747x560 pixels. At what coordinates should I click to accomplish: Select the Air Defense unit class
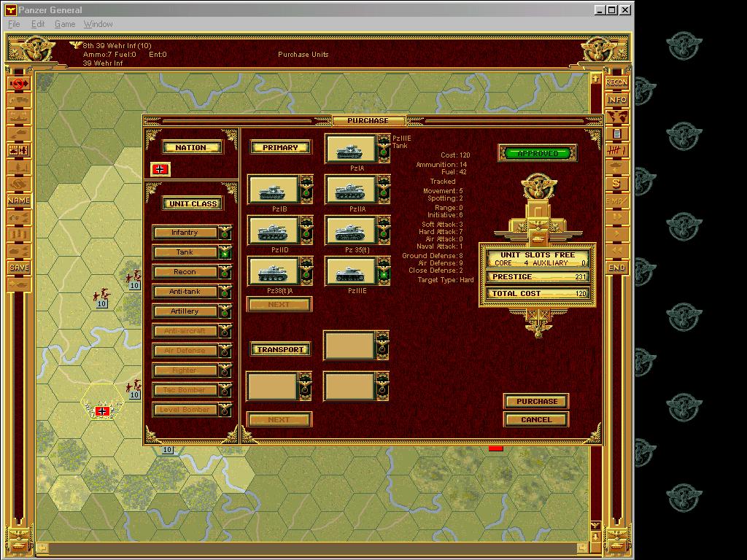point(192,351)
